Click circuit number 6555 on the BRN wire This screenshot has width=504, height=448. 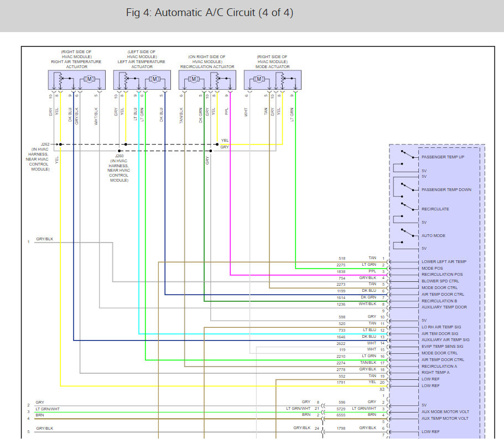point(341,415)
